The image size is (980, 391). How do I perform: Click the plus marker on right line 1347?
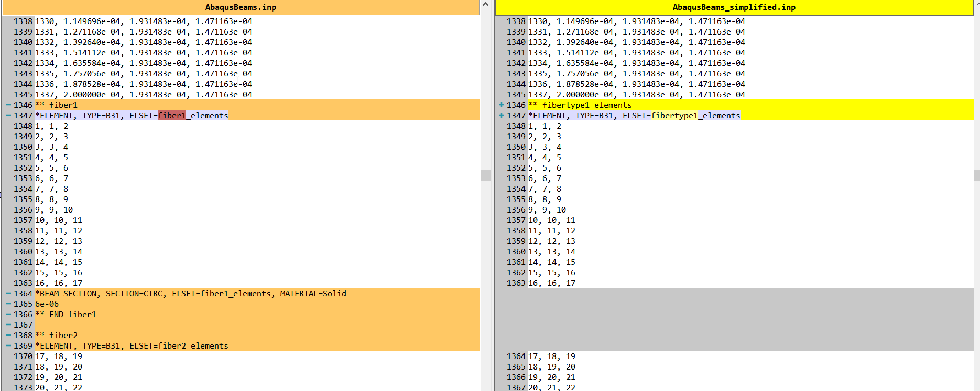(502, 116)
